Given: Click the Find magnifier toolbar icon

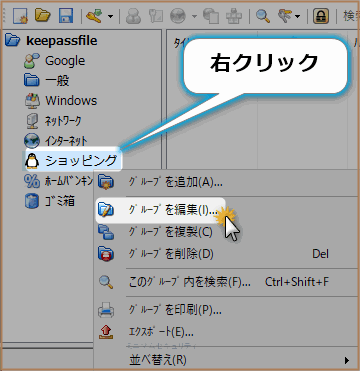Looking at the screenshot, I should (x=263, y=16).
